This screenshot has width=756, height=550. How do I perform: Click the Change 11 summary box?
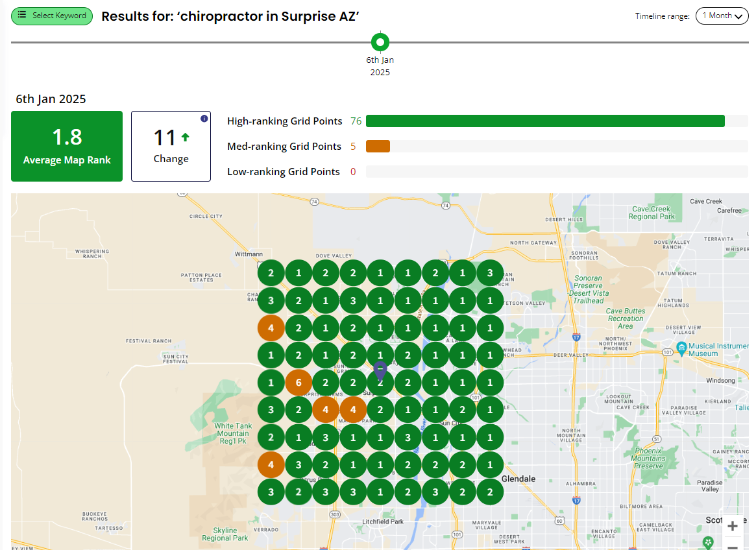pos(171,146)
